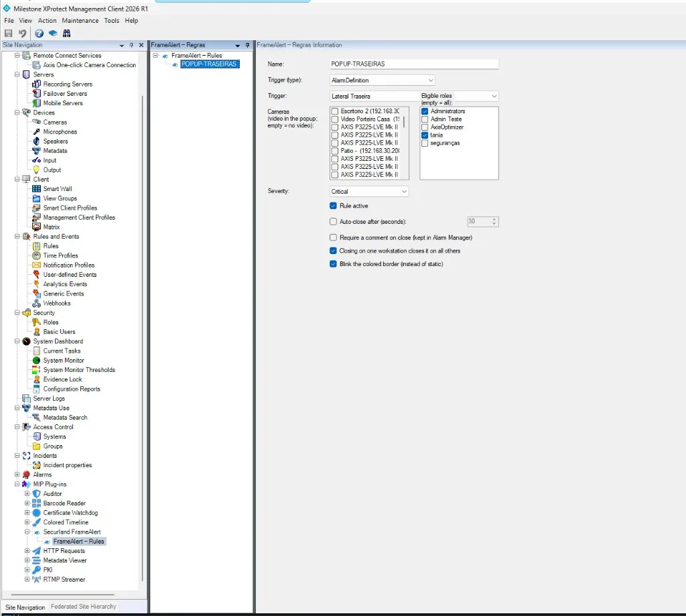The height and width of the screenshot is (616, 686).
Task: Click the Name input field
Action: [x=414, y=64]
